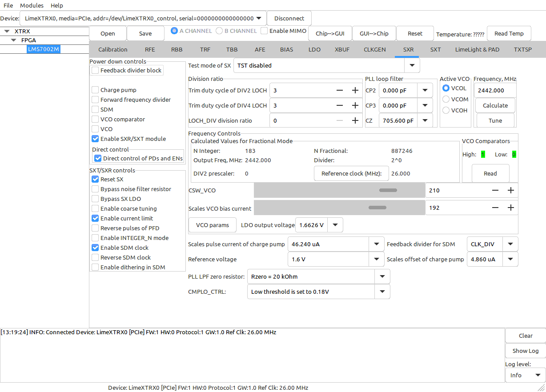Open the Test mode of SX dropdown
Screen dimensions: 546x392
coord(412,65)
